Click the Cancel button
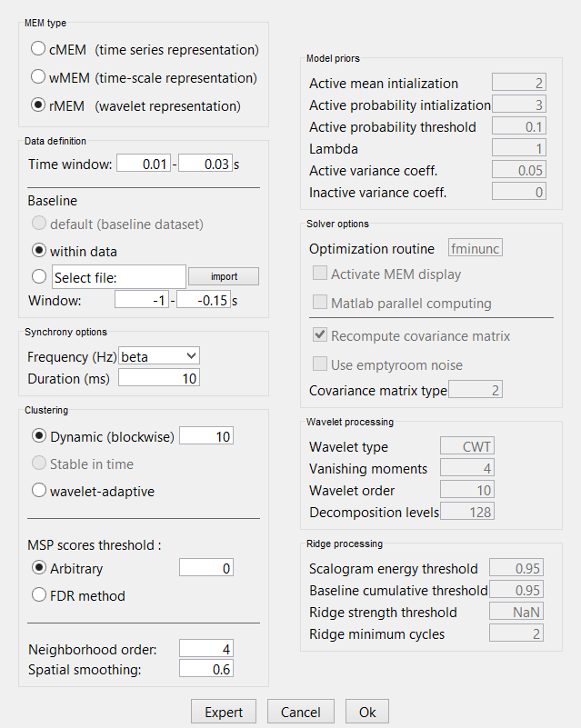 point(300,712)
